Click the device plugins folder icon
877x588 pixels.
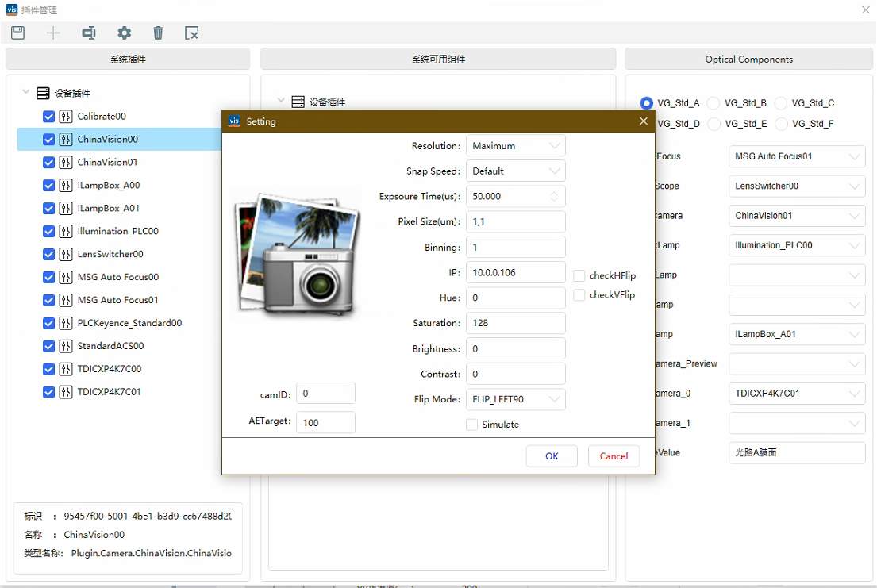[x=43, y=94]
